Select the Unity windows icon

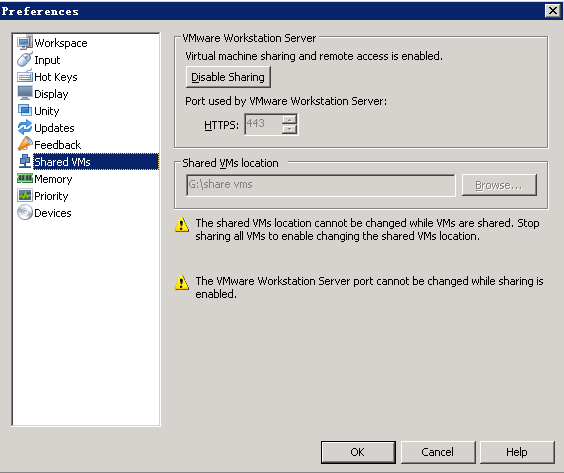pyautogui.click(x=25, y=110)
